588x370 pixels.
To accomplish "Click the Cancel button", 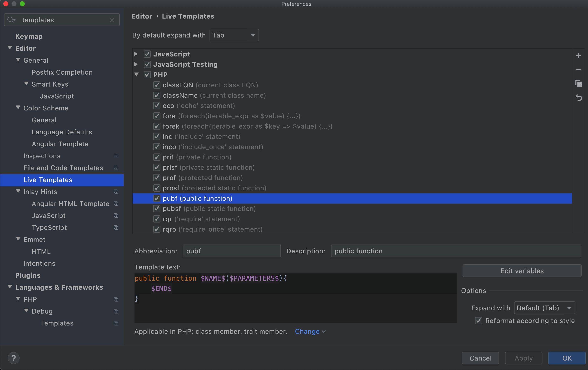I will coord(480,358).
